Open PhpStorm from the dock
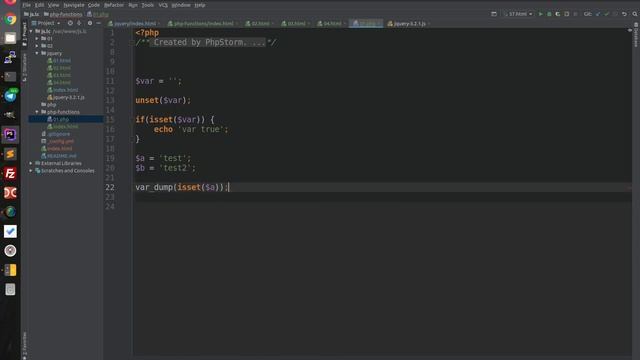 (x=10, y=135)
